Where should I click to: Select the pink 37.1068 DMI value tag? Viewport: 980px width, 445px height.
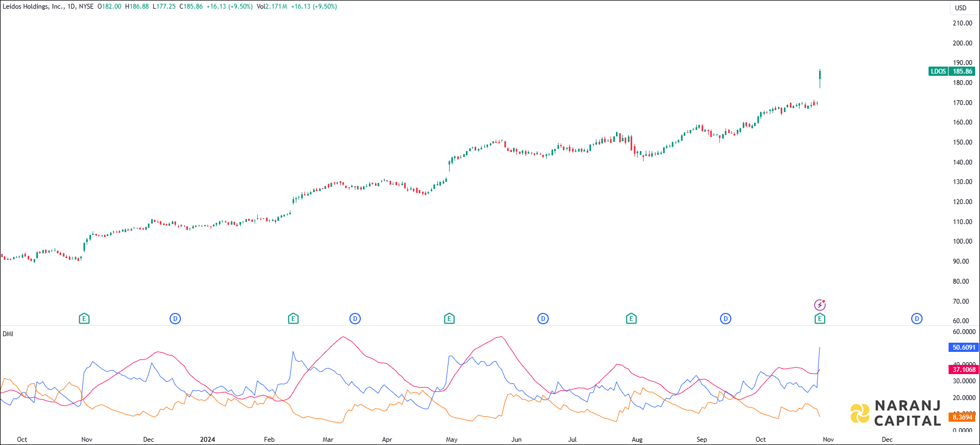coord(964,370)
